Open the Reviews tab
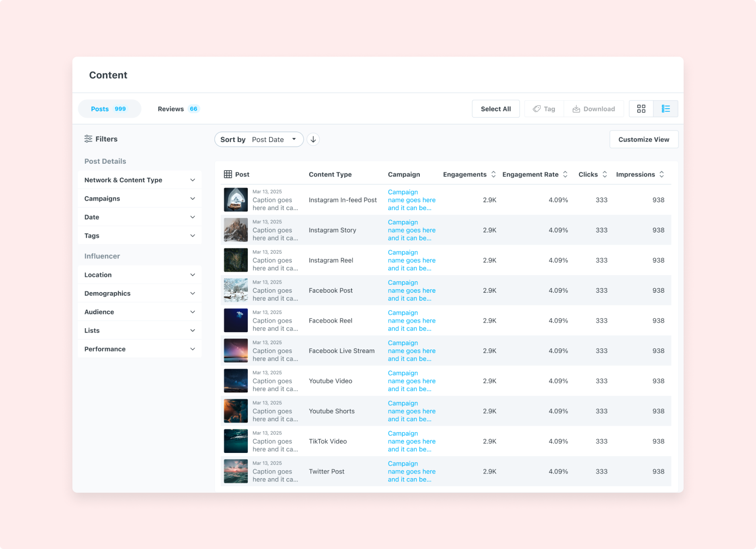 click(x=179, y=109)
